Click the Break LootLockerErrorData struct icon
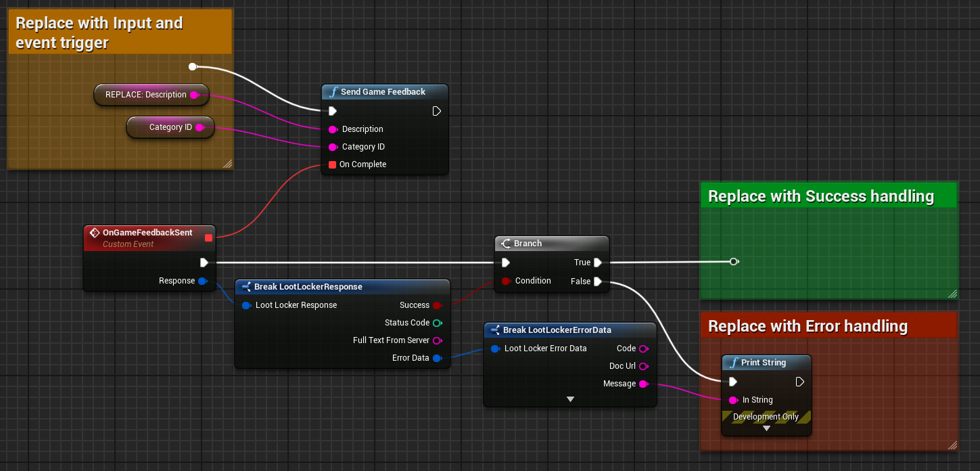Screen dimensions: 980x471 pyautogui.click(x=495, y=330)
